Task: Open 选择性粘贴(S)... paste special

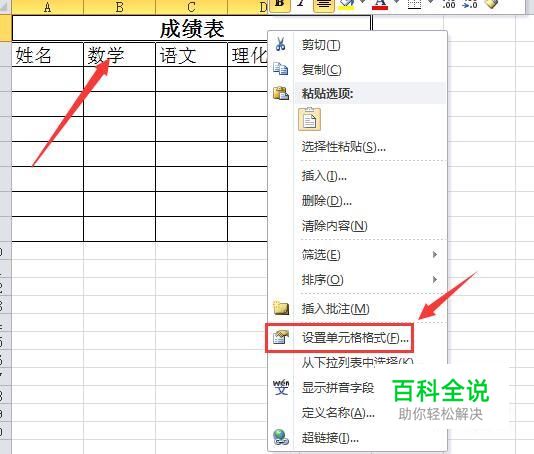Action: click(358, 147)
